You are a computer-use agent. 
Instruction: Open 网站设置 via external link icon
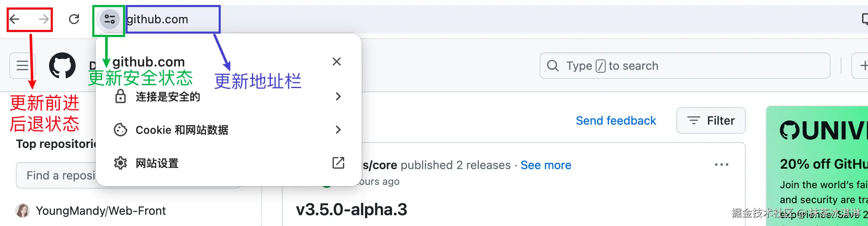click(338, 163)
